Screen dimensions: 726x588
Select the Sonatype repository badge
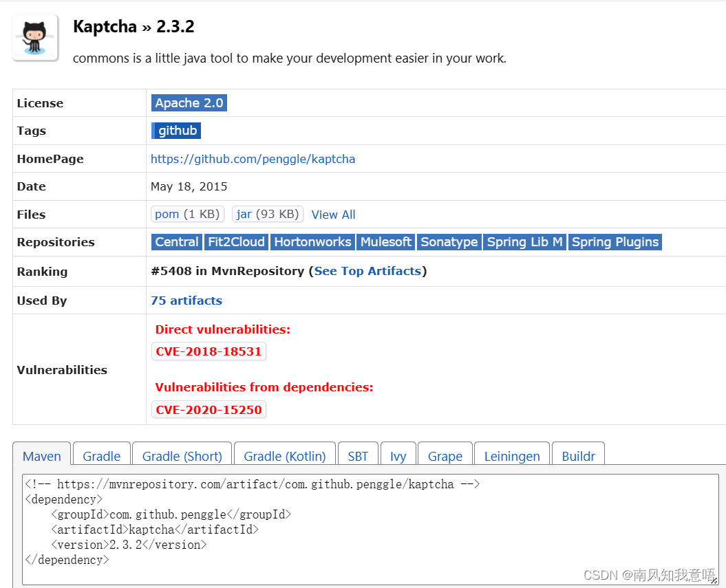(449, 241)
